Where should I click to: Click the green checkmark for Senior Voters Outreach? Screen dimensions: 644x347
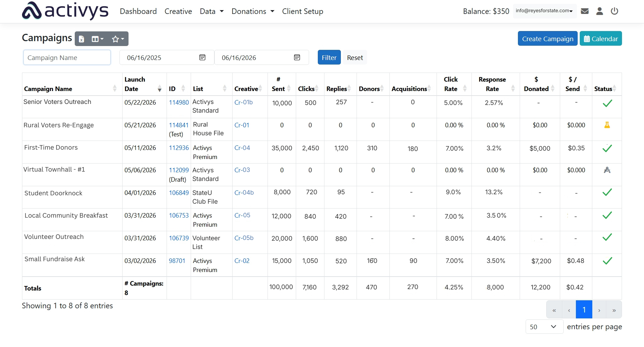[607, 103]
